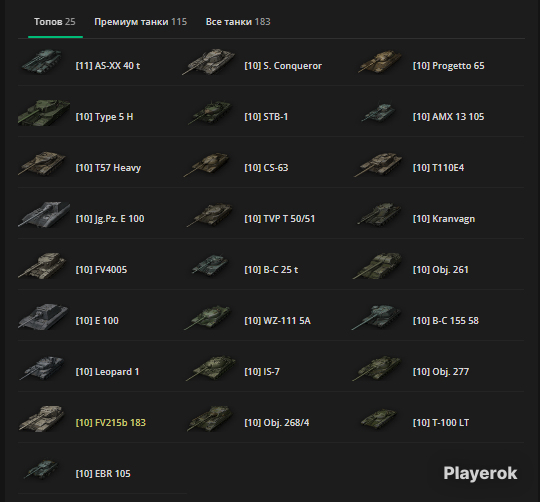Click the Obj. 261 tank icon

pos(377,265)
